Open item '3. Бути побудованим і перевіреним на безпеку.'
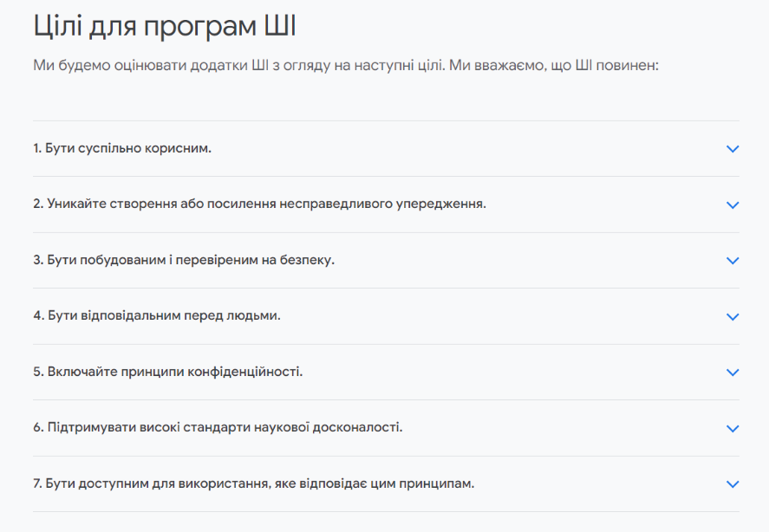The height and width of the screenshot is (532, 769). (184, 260)
